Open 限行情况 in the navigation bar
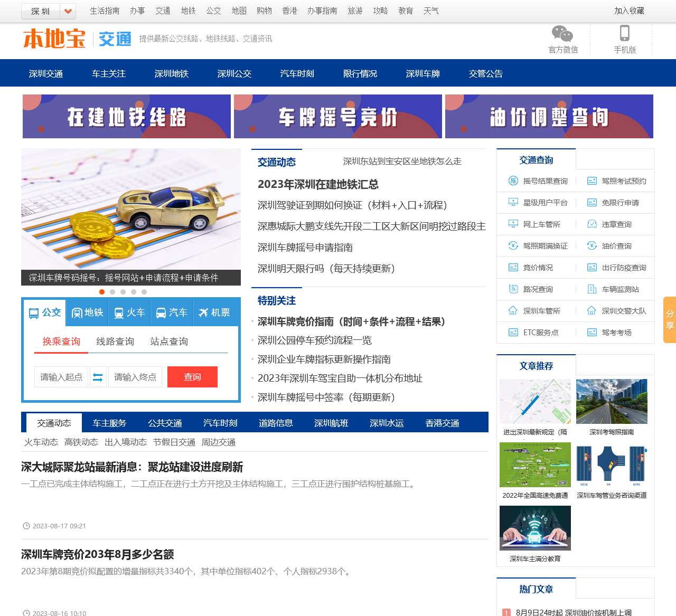Viewport: 676px width, 616px height. [x=360, y=73]
